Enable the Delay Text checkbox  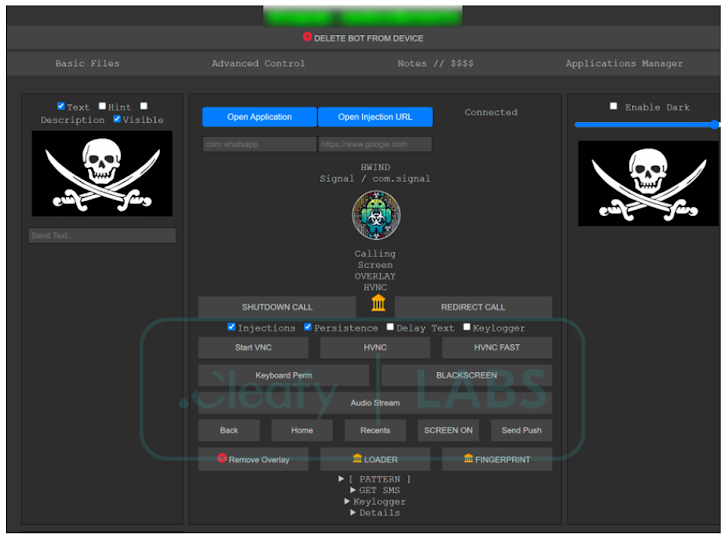390,327
